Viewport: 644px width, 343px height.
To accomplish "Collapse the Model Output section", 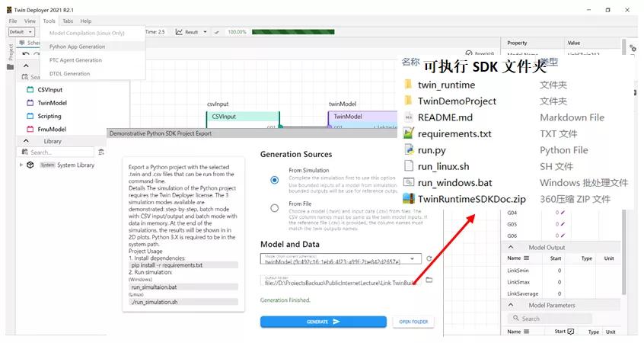I will coord(511,247).
